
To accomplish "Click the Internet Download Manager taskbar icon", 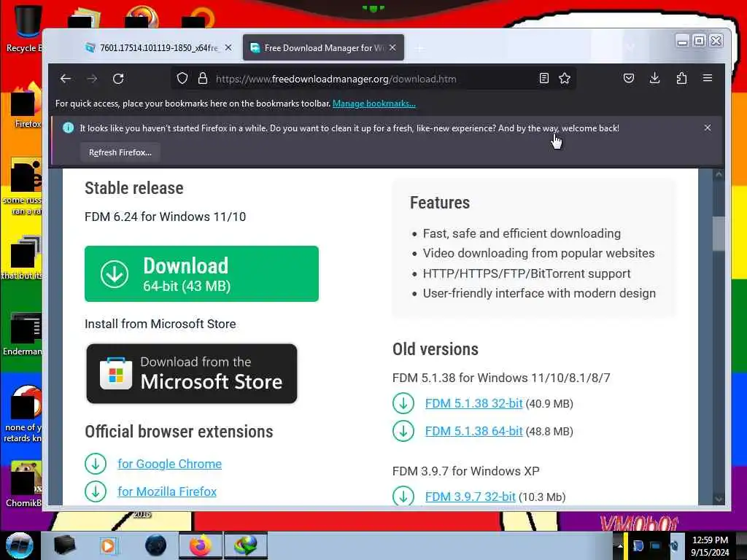I will (246, 545).
